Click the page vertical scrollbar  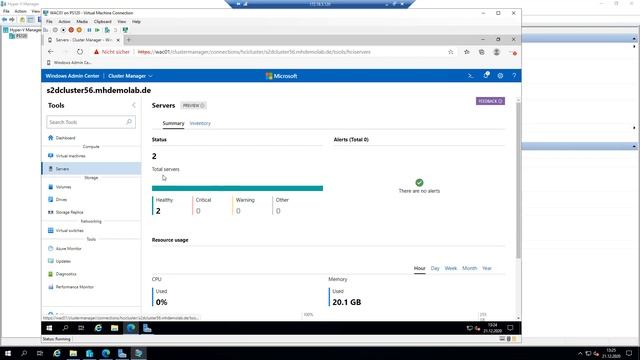(x=518, y=180)
